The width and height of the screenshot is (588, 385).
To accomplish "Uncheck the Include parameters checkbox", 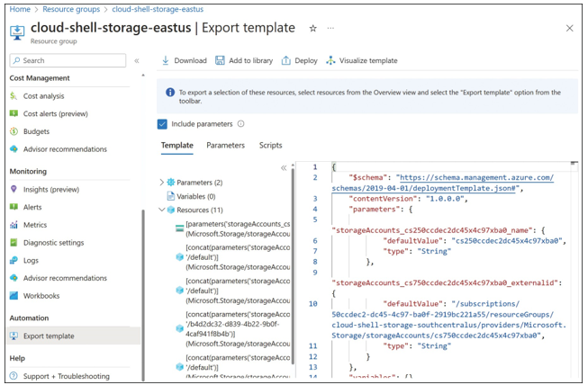I will click(162, 124).
